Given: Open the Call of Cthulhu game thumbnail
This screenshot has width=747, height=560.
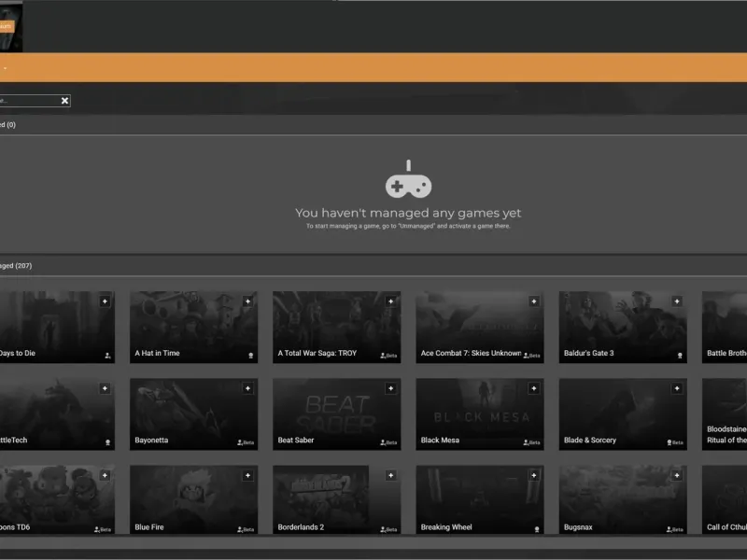Looking at the screenshot, I should pos(725,499).
